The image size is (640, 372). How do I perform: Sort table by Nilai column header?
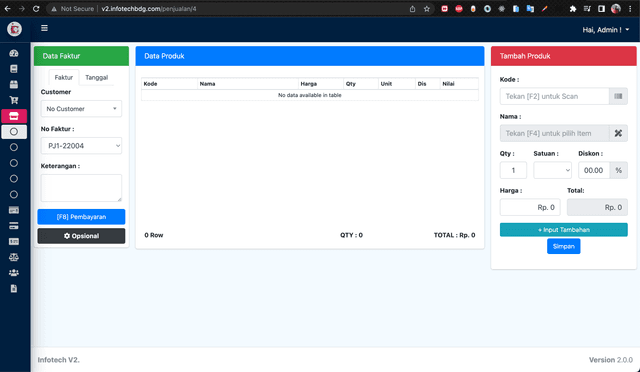point(459,84)
